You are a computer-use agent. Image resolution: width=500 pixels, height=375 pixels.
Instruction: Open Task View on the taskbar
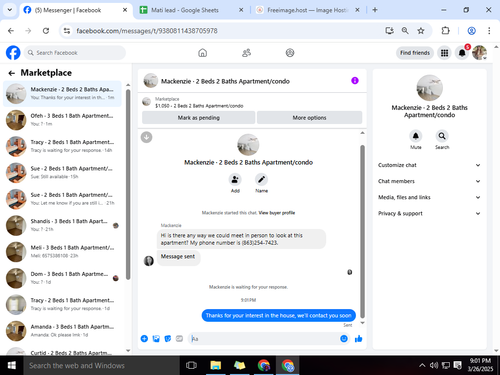click(191, 365)
